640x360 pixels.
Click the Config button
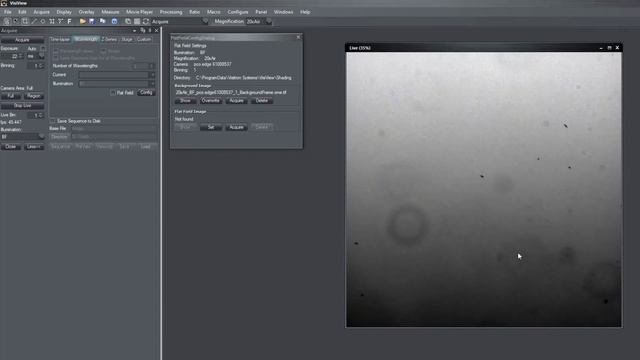click(x=146, y=93)
